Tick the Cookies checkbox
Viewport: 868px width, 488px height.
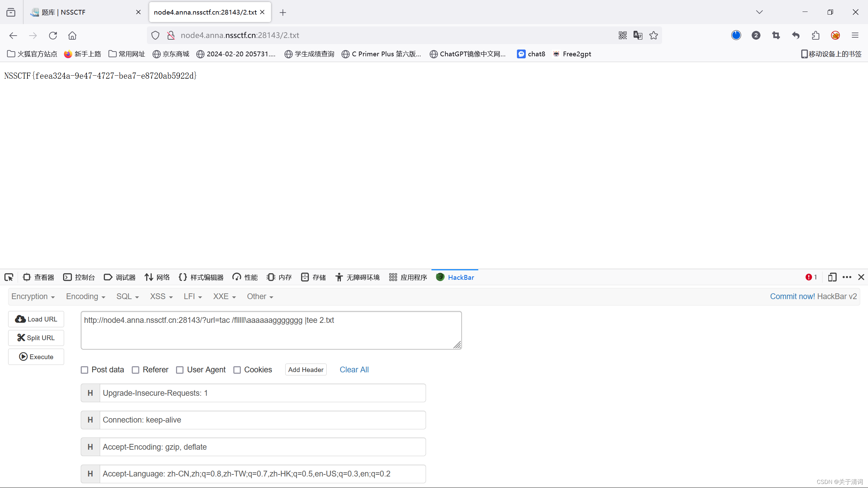click(237, 370)
